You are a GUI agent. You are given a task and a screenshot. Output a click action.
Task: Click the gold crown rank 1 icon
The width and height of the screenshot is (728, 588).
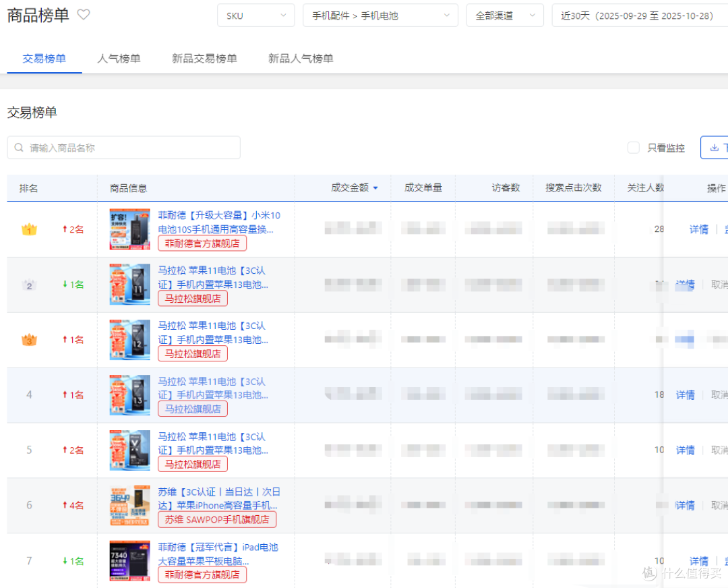29,229
